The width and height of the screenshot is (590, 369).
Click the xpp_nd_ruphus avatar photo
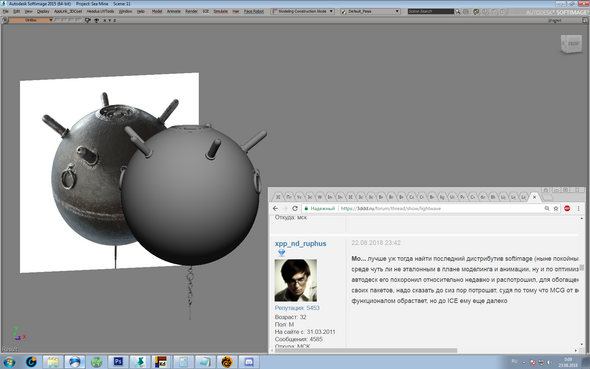coord(295,280)
